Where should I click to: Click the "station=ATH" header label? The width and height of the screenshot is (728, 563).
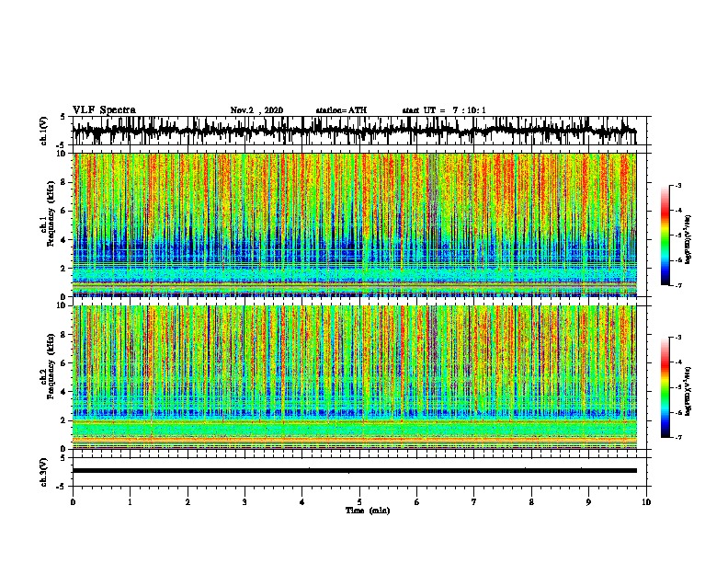point(341,110)
